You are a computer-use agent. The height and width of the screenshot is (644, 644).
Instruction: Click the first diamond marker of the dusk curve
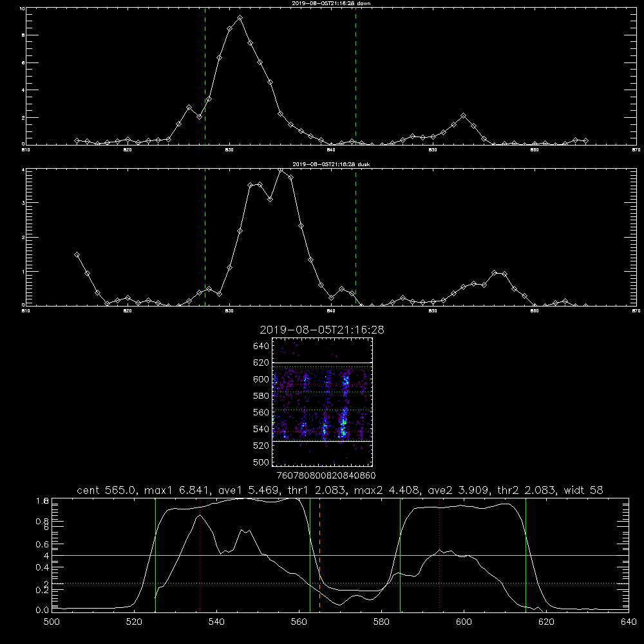pyautogui.click(x=77, y=254)
